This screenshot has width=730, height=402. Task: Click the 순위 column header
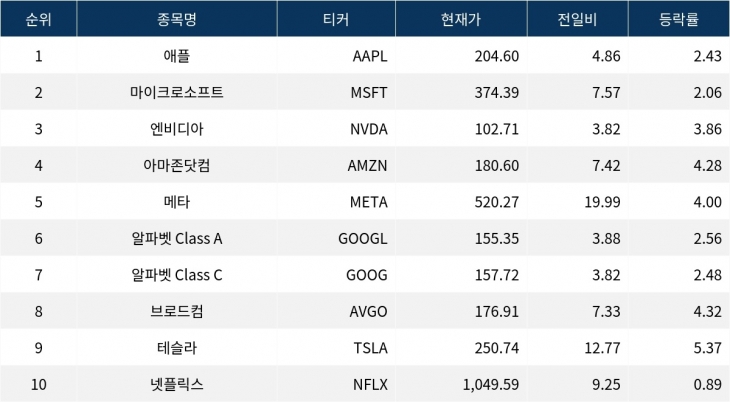pyautogui.click(x=38, y=20)
